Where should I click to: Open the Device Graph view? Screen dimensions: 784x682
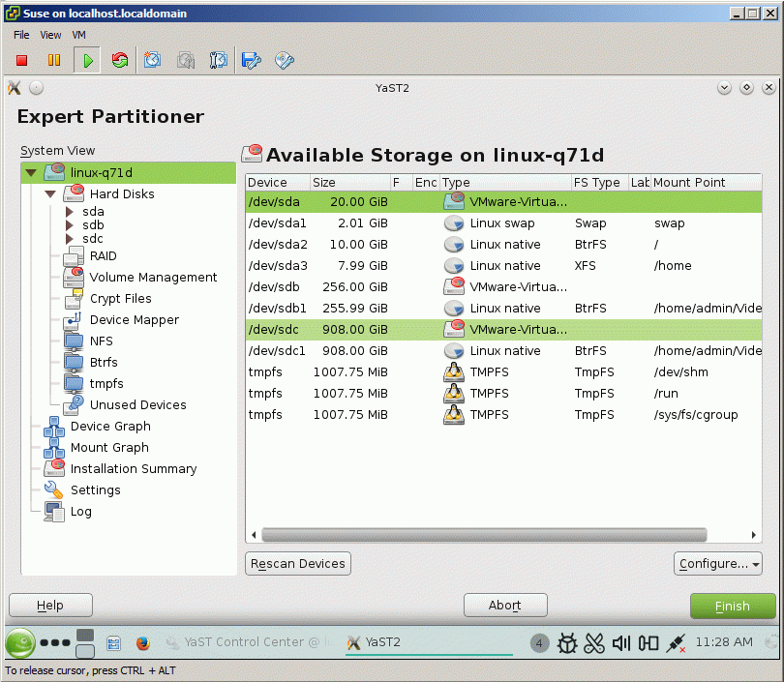(110, 427)
